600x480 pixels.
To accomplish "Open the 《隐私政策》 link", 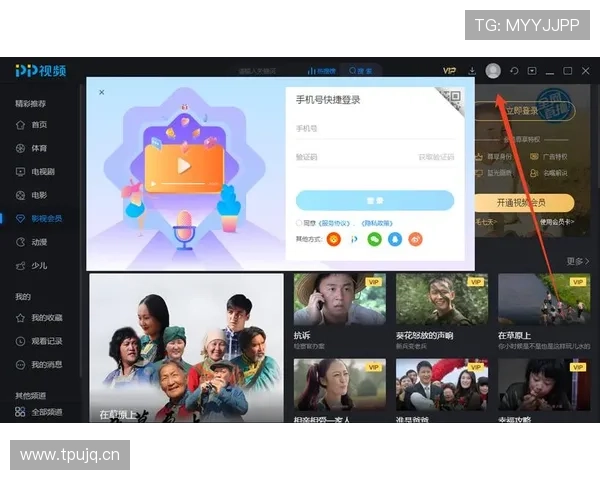I will pos(377,223).
